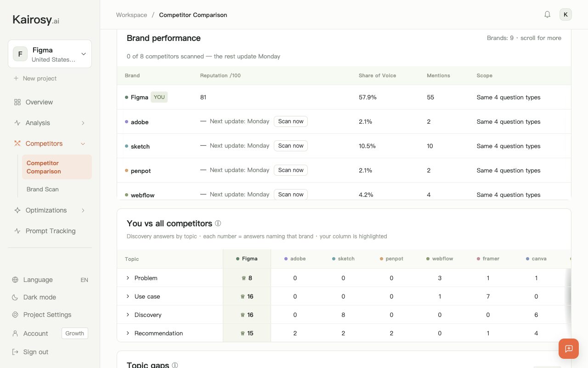The width and height of the screenshot is (588, 368).
Task: Click the Workspace breadcrumb link
Action: click(x=132, y=15)
